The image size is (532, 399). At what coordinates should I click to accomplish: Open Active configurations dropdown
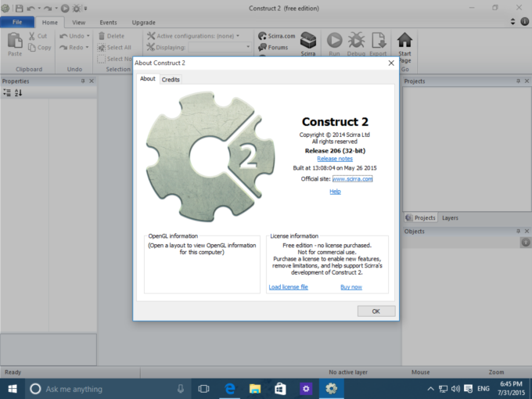[x=193, y=36]
